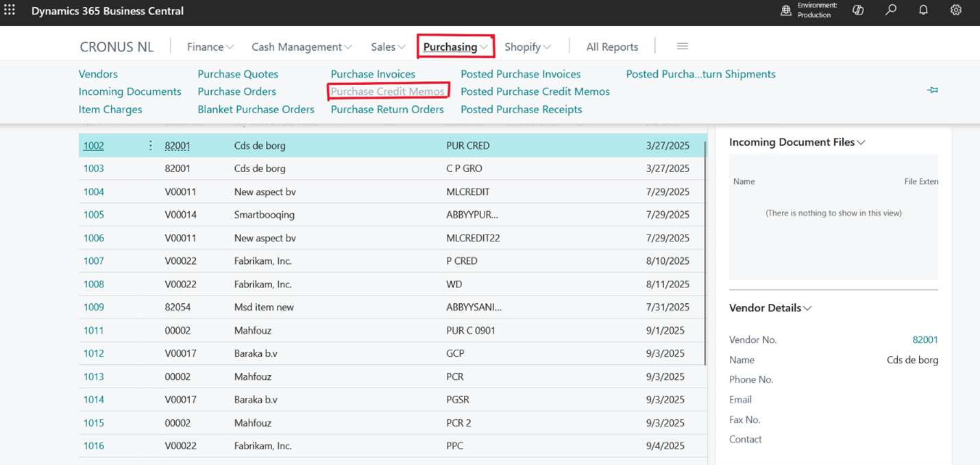Open the All Reports menu item
Image resolution: width=980 pixels, height=465 pixels.
click(x=612, y=47)
